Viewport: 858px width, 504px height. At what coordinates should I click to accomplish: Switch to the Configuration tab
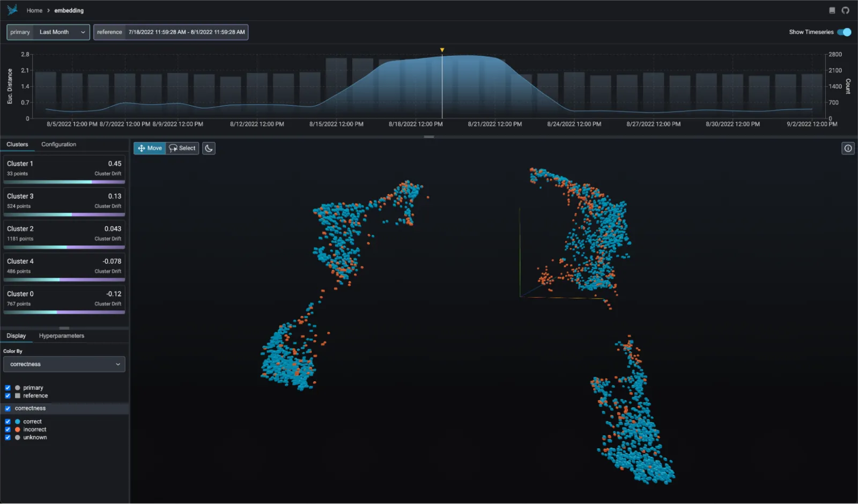point(58,144)
